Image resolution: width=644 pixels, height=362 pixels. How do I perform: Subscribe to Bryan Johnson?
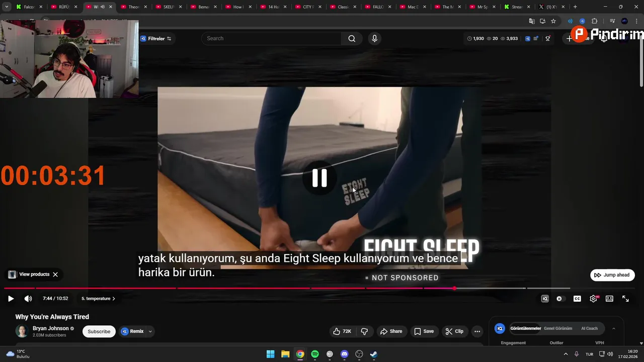(99, 331)
